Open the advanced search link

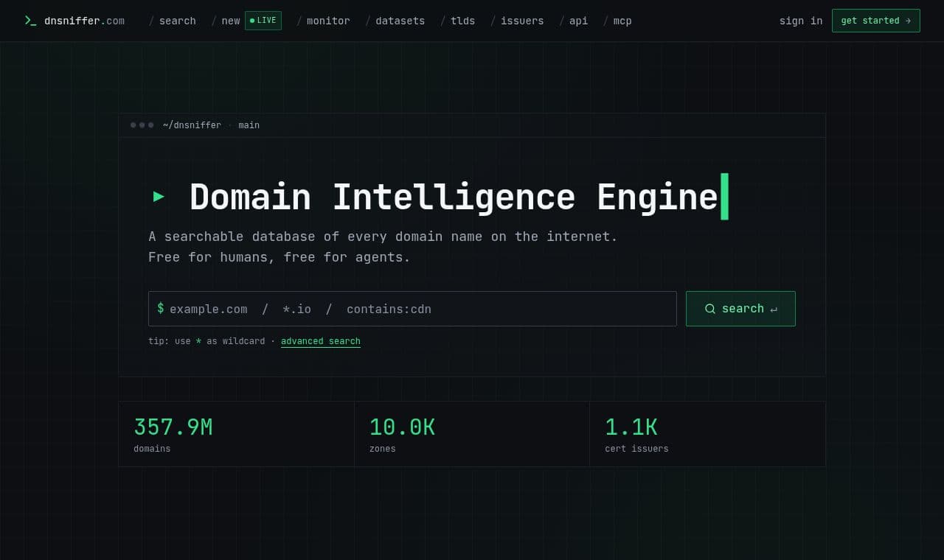click(x=321, y=341)
